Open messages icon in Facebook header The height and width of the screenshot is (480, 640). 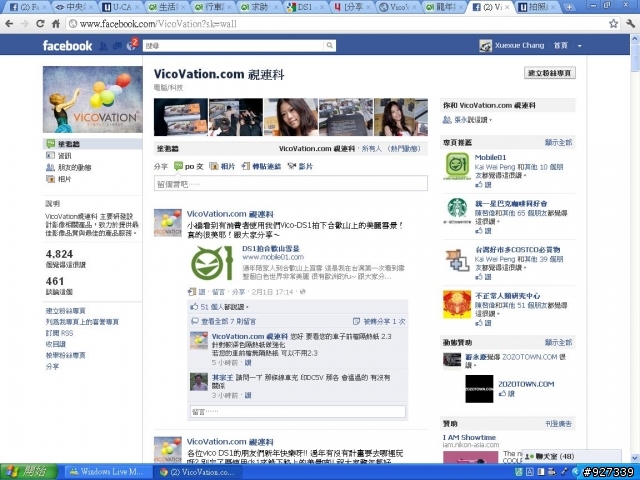point(117,46)
